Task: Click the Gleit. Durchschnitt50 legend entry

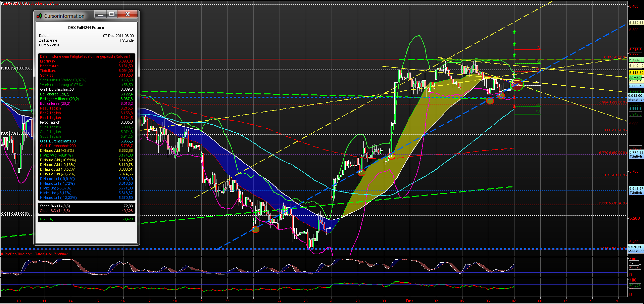Action: pos(60,89)
